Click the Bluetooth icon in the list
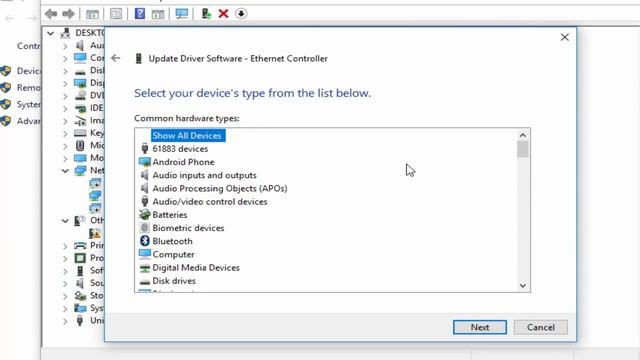This screenshot has height=360, width=640. 144,241
